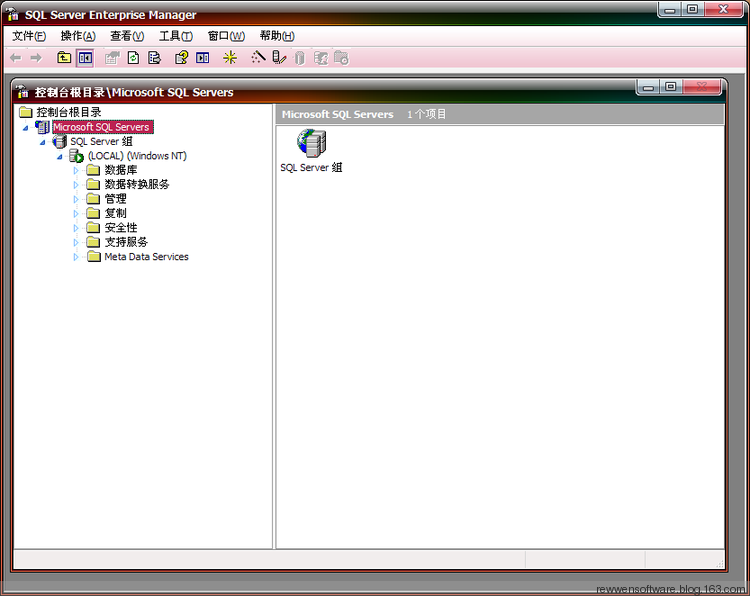This screenshot has width=750, height=596.
Task: Select 控制台根目录 in the tree
Action: pyautogui.click(x=69, y=112)
